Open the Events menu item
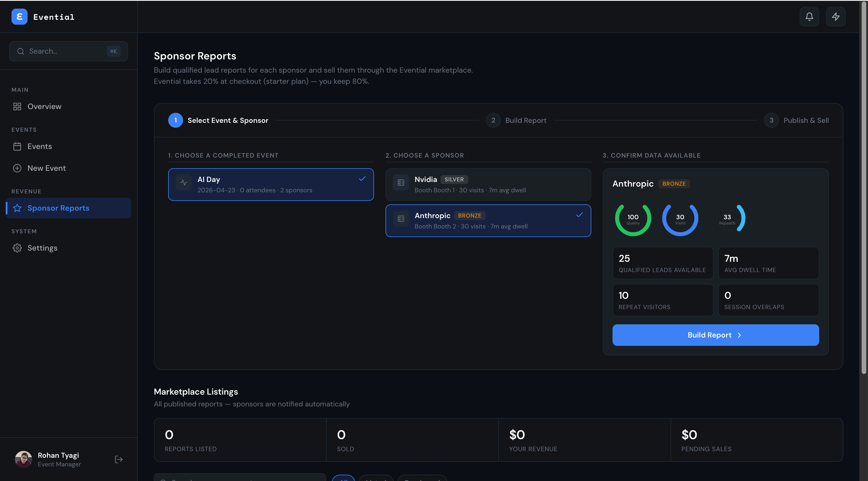 (x=69, y=146)
